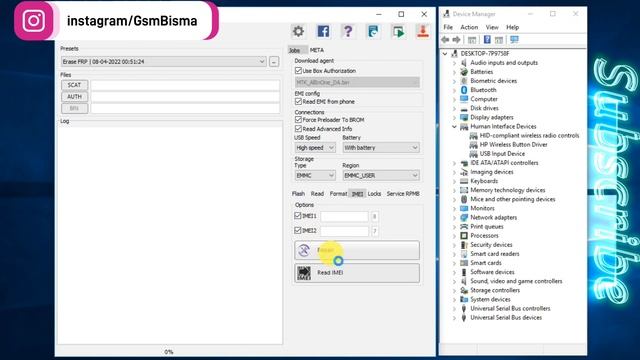Open the Region EMMC_USER dropdown

click(x=381, y=176)
